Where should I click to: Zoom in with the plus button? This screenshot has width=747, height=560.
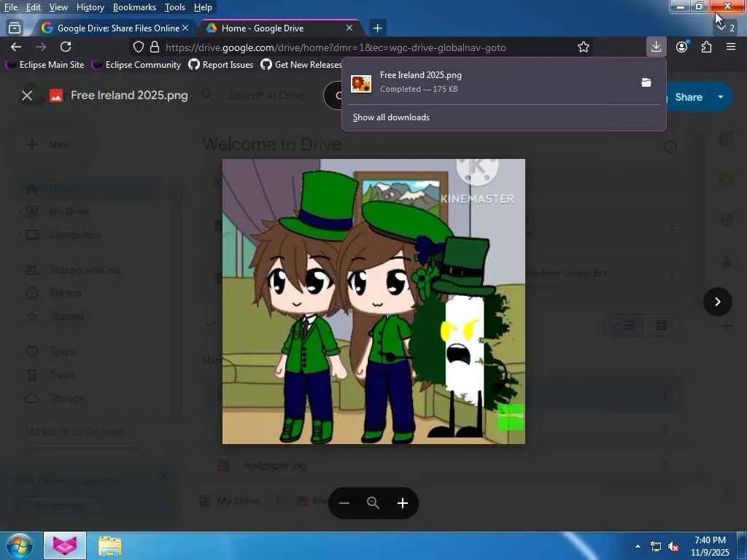pyautogui.click(x=403, y=503)
